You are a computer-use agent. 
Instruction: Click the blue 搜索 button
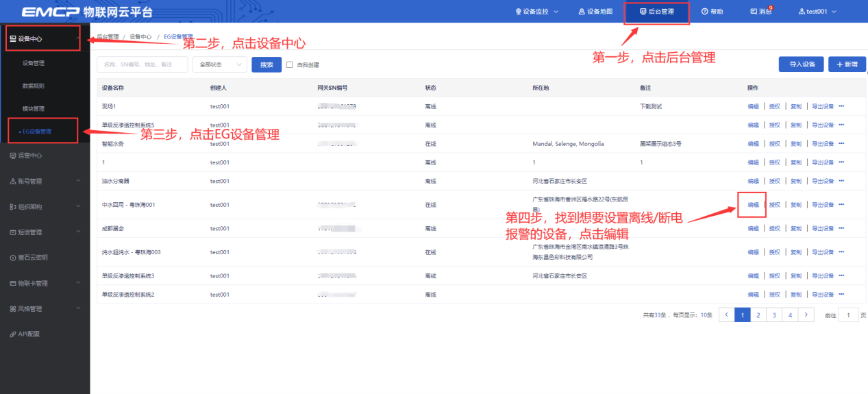266,64
